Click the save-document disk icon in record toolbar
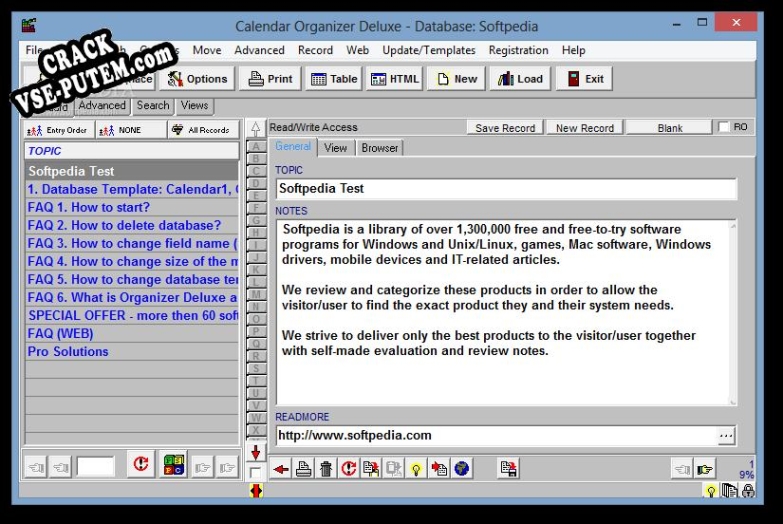This screenshot has height=524, width=783. click(508, 469)
